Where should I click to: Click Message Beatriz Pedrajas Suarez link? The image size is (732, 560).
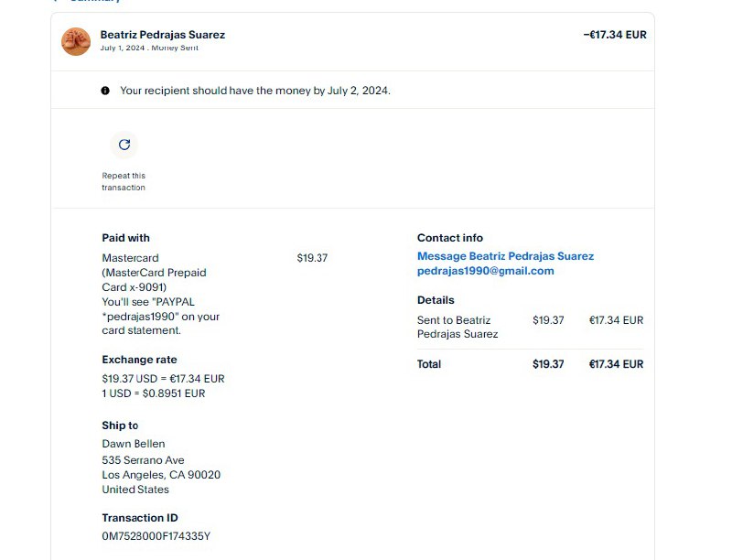[x=505, y=256]
